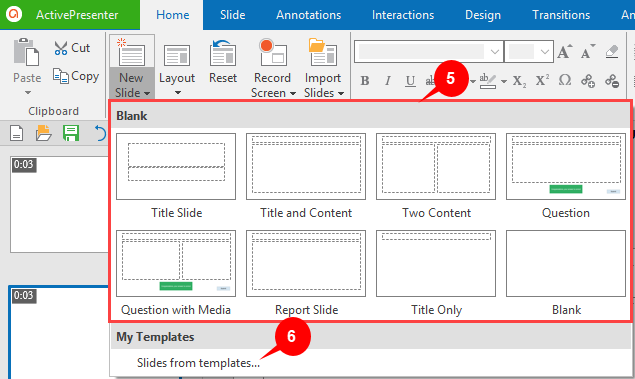Click the add hyperlink icon
The height and width of the screenshot is (379, 635).
click(588, 81)
